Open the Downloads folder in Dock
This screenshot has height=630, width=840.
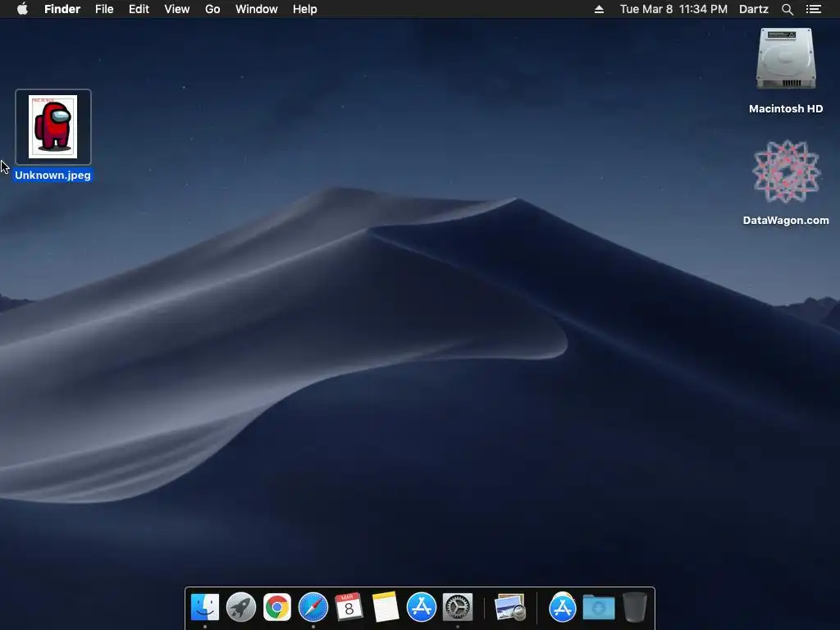click(x=599, y=608)
